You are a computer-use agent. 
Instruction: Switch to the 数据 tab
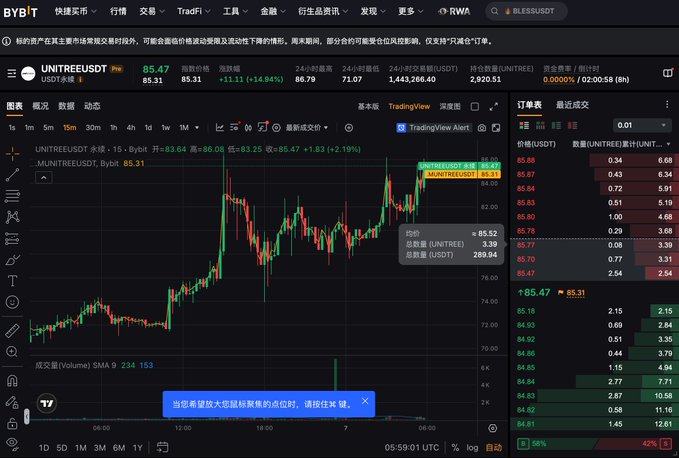pyautogui.click(x=66, y=106)
